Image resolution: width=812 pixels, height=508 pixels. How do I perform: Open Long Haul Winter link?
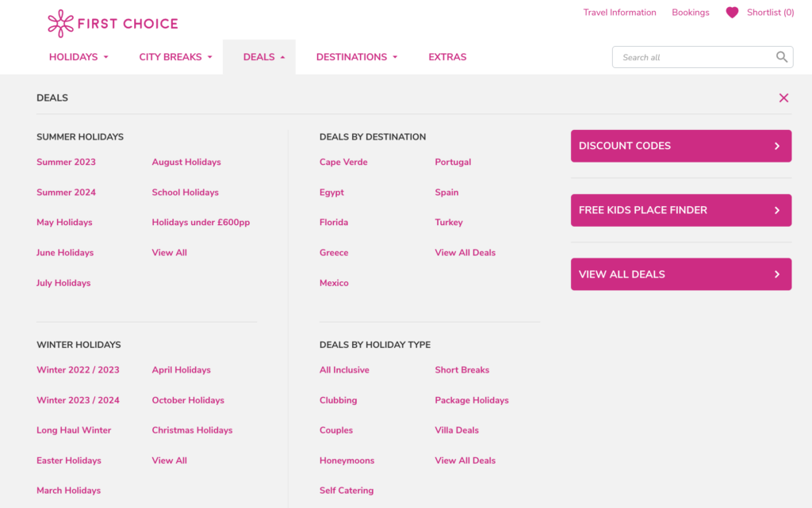tap(74, 430)
